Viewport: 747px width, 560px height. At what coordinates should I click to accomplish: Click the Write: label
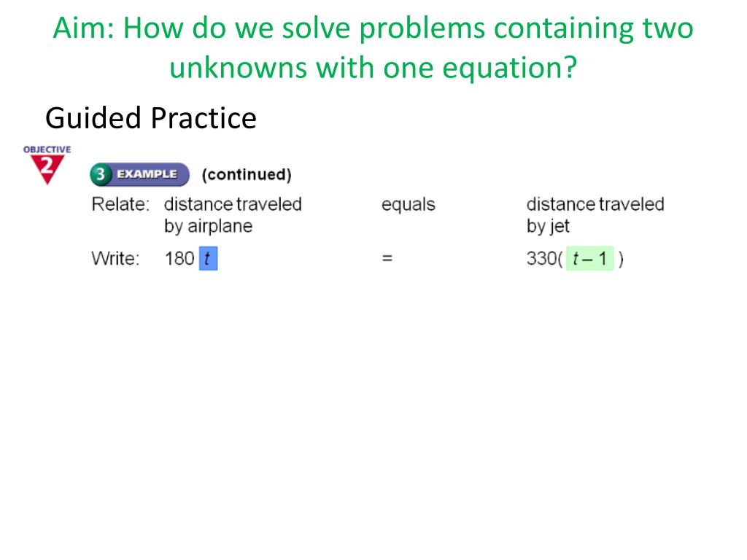pyautogui.click(x=115, y=259)
